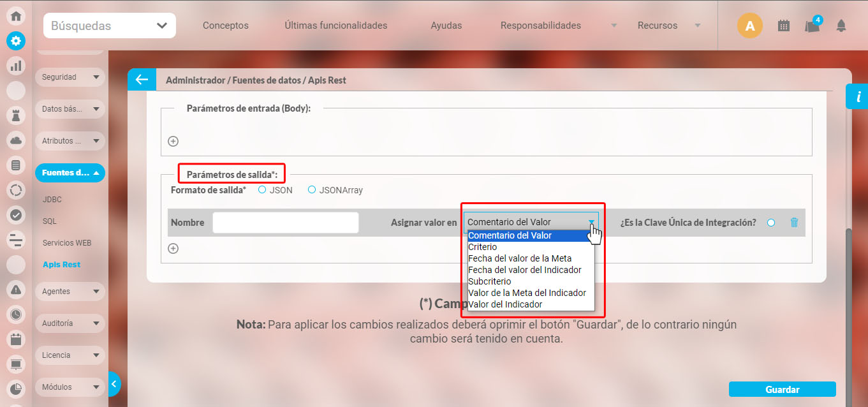Viewport: 868px width, 407px height.
Task: Open the calendar icon in top bar
Action: pyautogui.click(x=784, y=26)
